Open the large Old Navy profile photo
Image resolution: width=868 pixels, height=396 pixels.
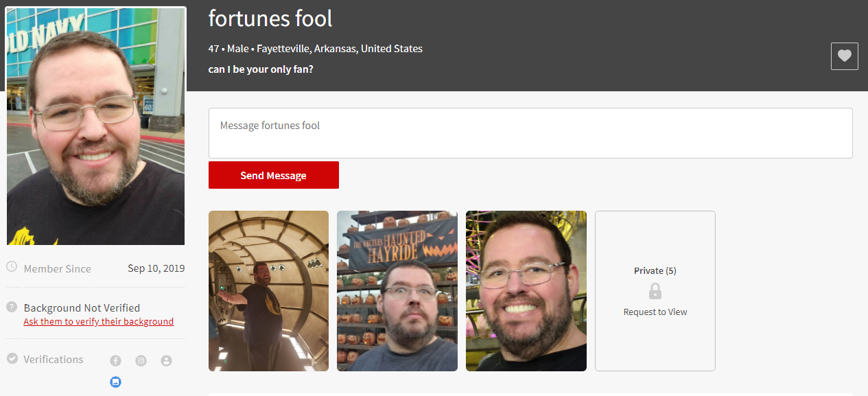[x=96, y=126]
